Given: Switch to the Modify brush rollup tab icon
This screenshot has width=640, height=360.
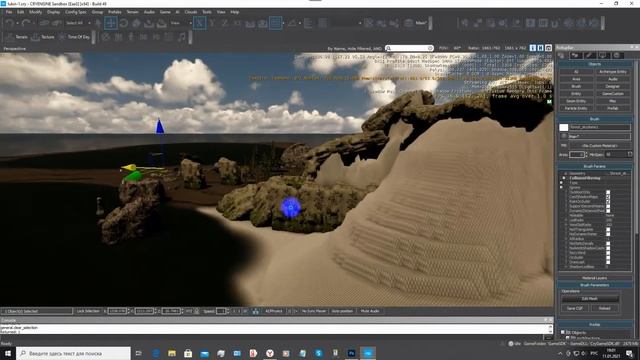Looking at the screenshot, I should [589, 55].
